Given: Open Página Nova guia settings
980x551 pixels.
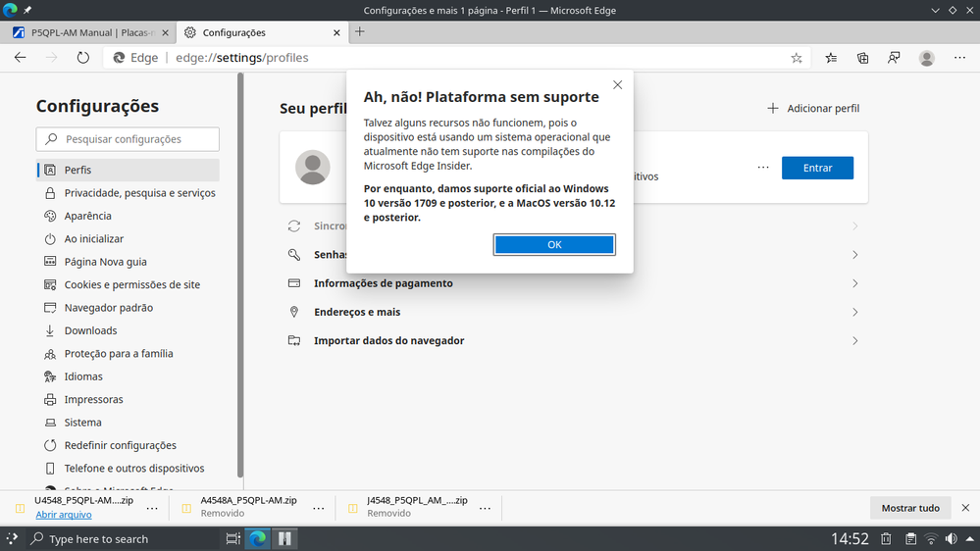Looking at the screenshot, I should 128,262.
